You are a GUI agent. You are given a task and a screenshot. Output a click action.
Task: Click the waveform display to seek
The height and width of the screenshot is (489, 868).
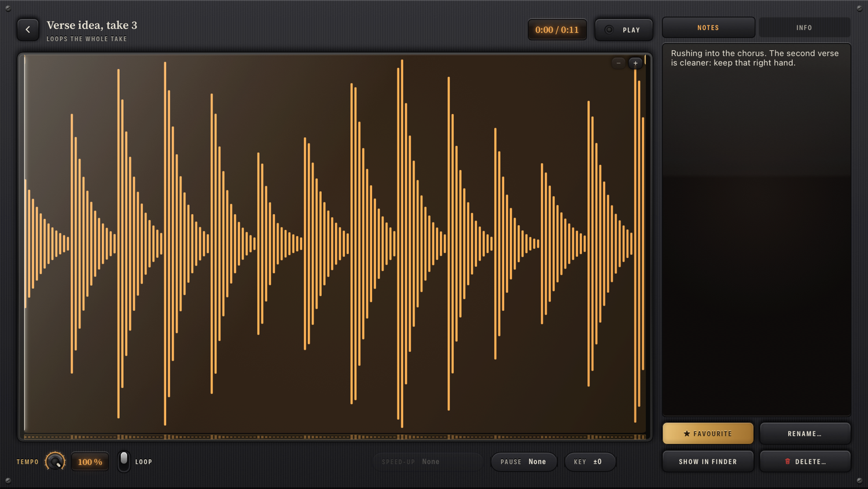tap(334, 243)
